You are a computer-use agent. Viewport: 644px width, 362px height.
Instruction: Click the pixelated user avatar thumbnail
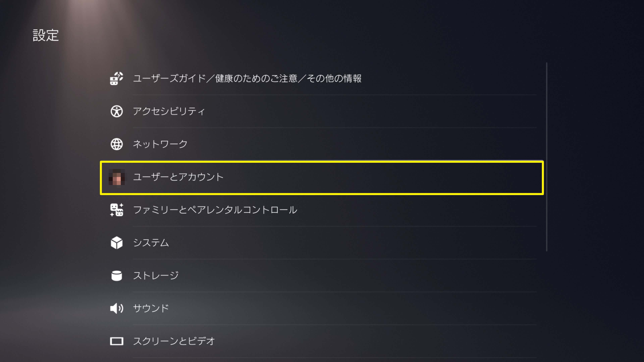pyautogui.click(x=117, y=177)
